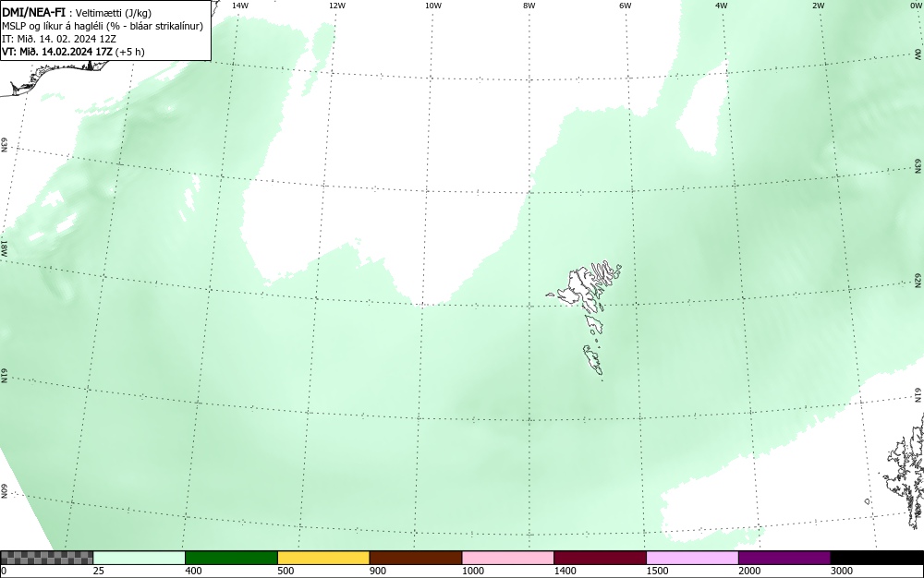Click the "62N" latitude label
Viewport: 924px width, 578px height.
point(918,280)
